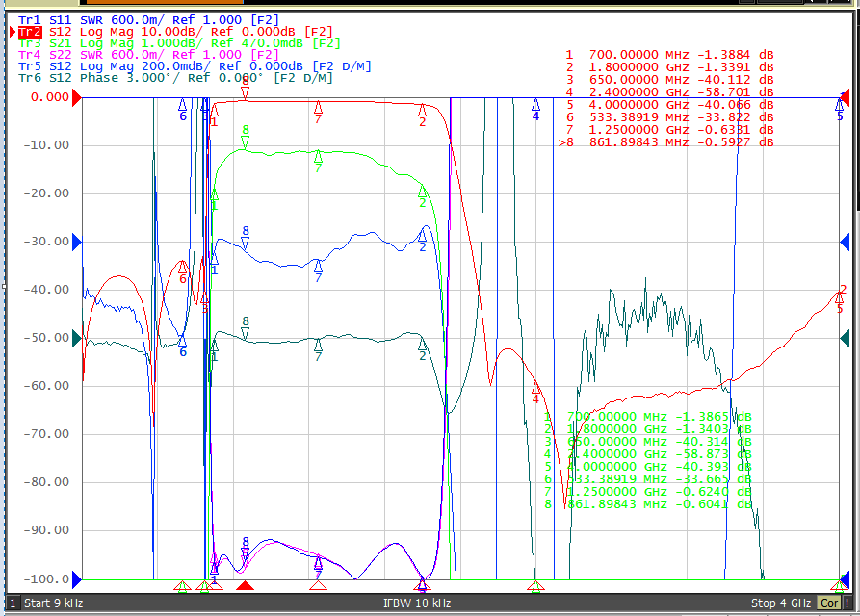Image resolution: width=860 pixels, height=616 pixels.
Task: Select the Tr4 S22 SWR trace label
Action: (x=148, y=55)
